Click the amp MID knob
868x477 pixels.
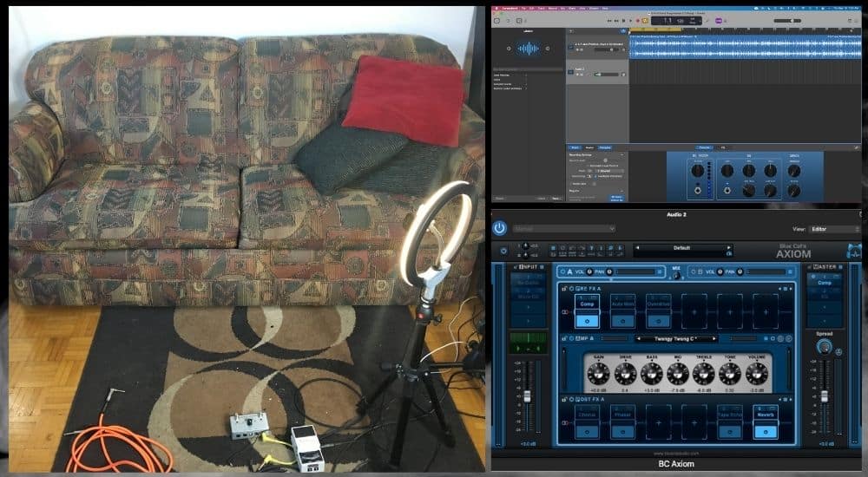678,374
